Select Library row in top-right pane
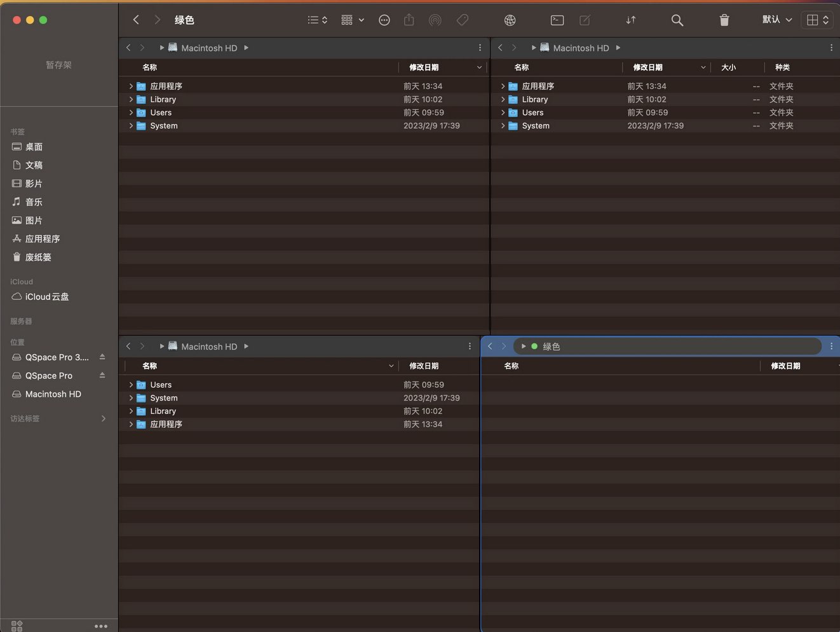 (x=665, y=99)
